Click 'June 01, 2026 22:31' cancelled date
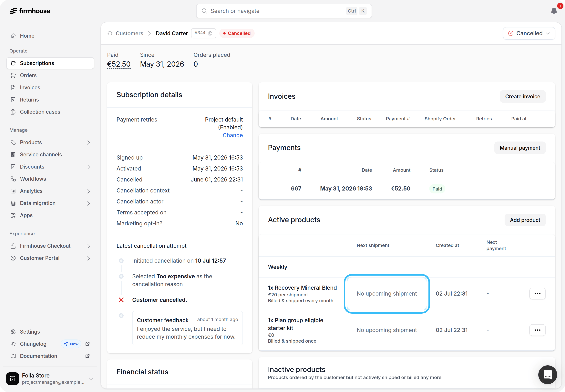Screen dimensions: 565x392 click(217, 180)
